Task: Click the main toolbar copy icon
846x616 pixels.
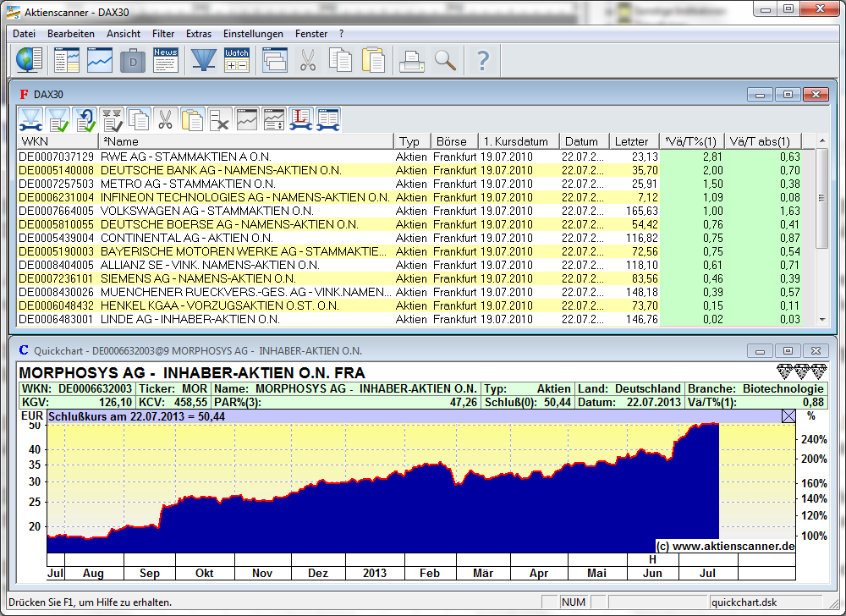Action: (x=340, y=60)
